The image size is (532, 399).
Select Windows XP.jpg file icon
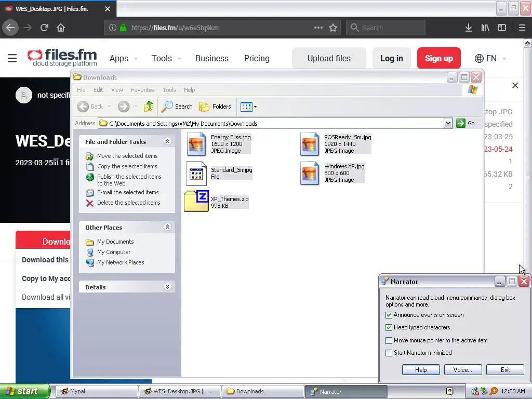[x=310, y=173]
